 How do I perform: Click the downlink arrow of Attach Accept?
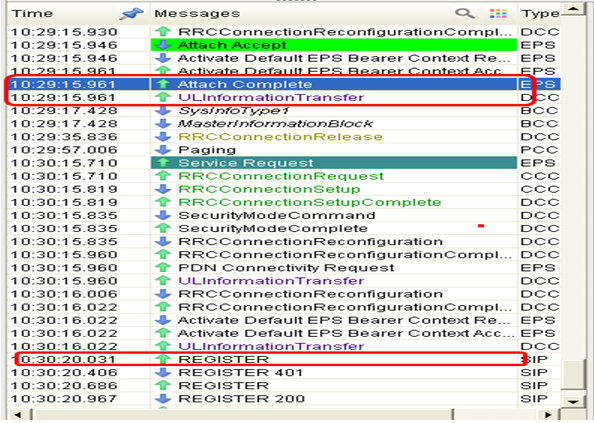(163, 45)
